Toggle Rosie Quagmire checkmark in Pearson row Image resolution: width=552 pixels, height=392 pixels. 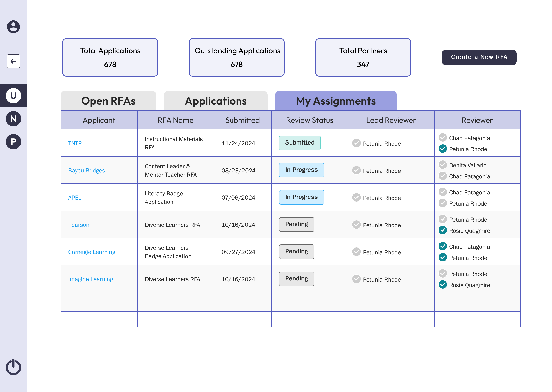point(443,230)
